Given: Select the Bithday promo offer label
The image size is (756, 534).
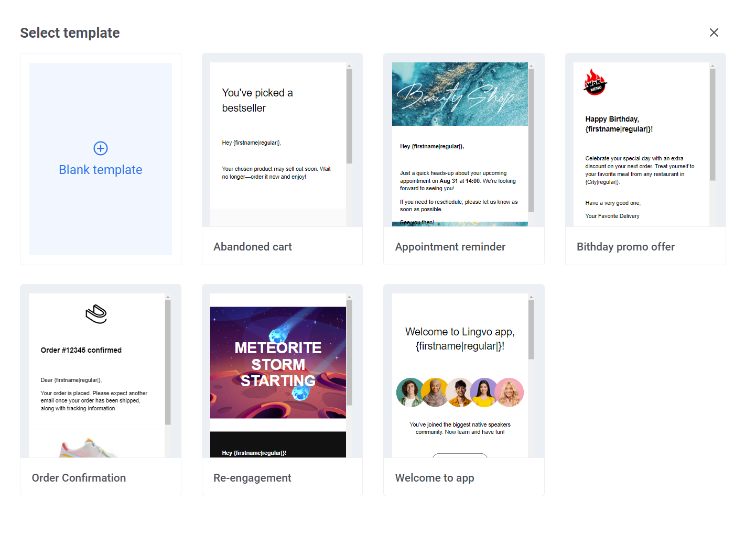Looking at the screenshot, I should pos(625,247).
